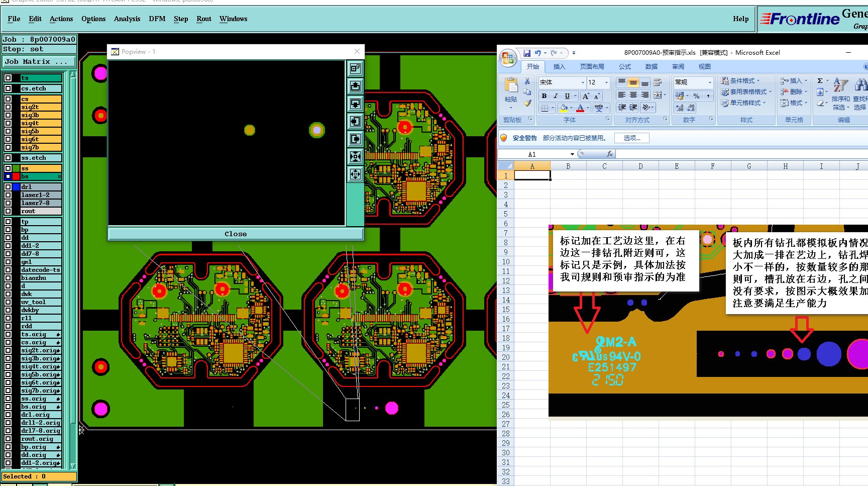Viewport: 868px width, 486px height.
Task: Open the borders dropdown arrow
Action: [x=553, y=108]
